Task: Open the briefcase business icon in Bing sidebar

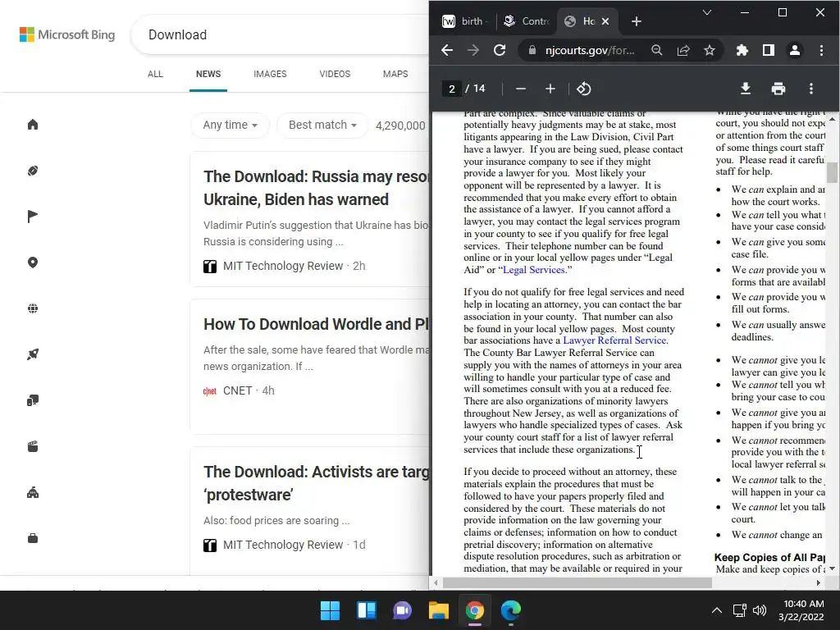Action: pos(33,538)
